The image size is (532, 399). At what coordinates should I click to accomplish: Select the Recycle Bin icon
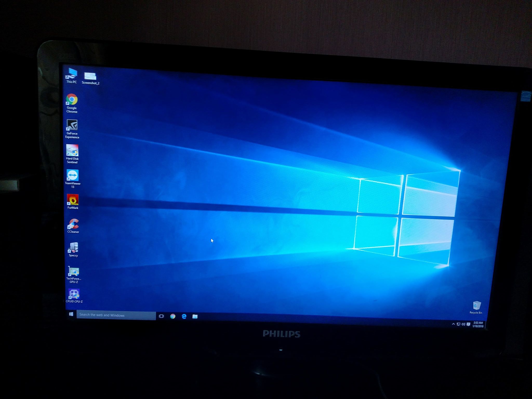coord(476,306)
